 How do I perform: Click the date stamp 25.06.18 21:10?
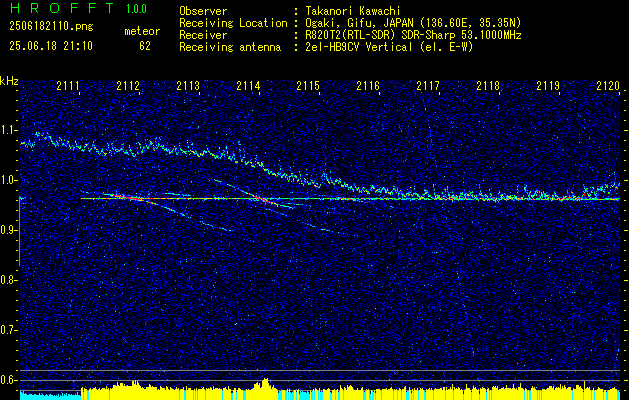click(51, 46)
